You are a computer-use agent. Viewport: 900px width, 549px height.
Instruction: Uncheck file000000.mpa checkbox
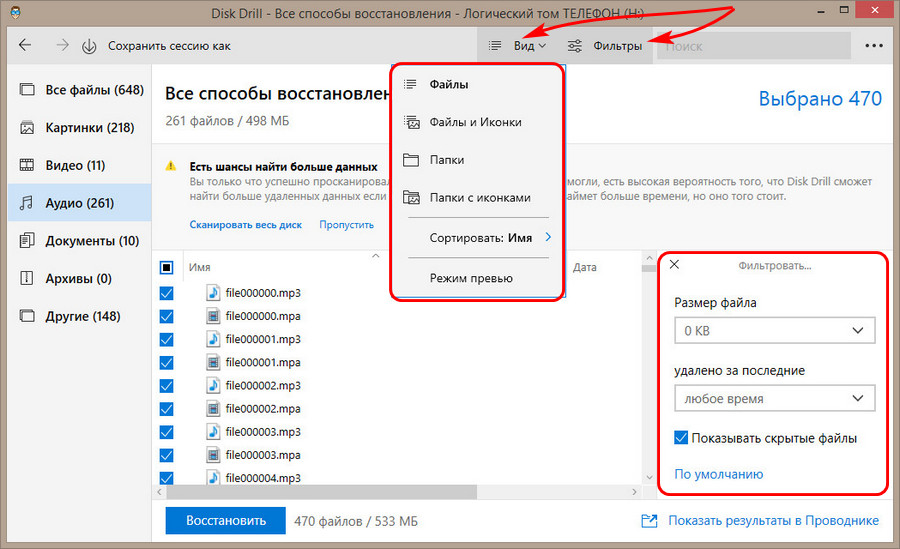pos(166,316)
